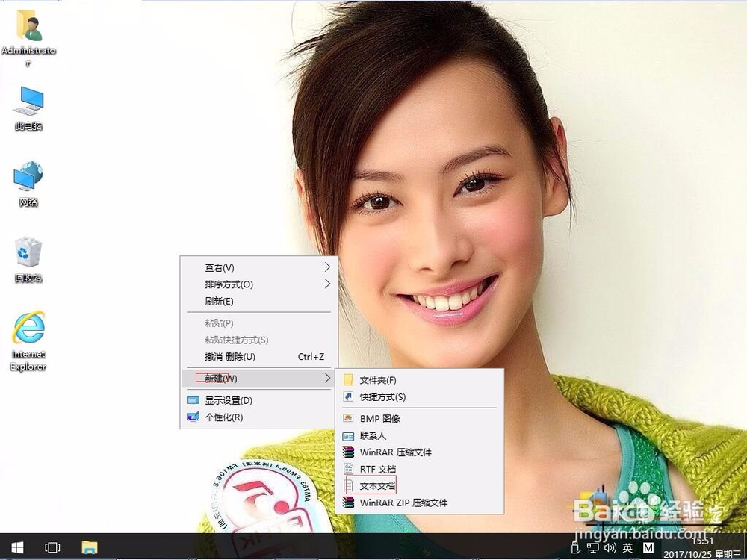Select 文本文档 to create text document
This screenshot has width=747, height=560.
[x=377, y=485]
